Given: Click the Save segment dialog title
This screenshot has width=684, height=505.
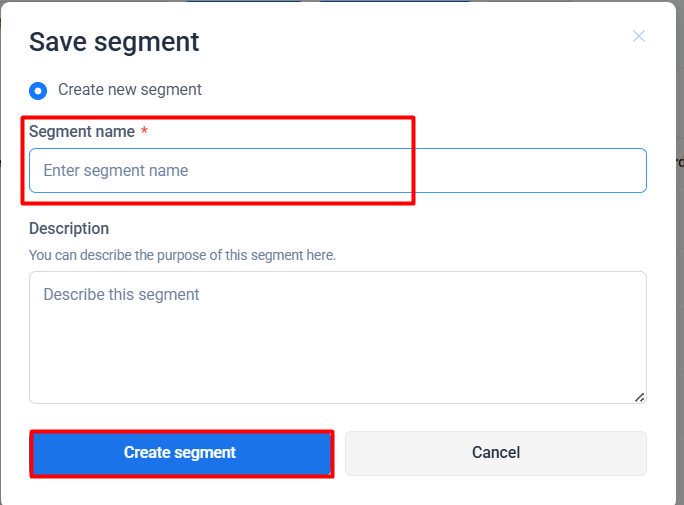Looking at the screenshot, I should coord(114,42).
